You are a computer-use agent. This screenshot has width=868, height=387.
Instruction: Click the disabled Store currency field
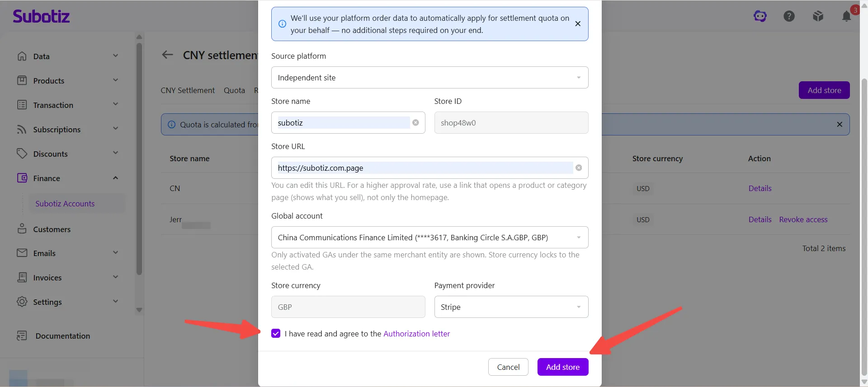click(348, 307)
